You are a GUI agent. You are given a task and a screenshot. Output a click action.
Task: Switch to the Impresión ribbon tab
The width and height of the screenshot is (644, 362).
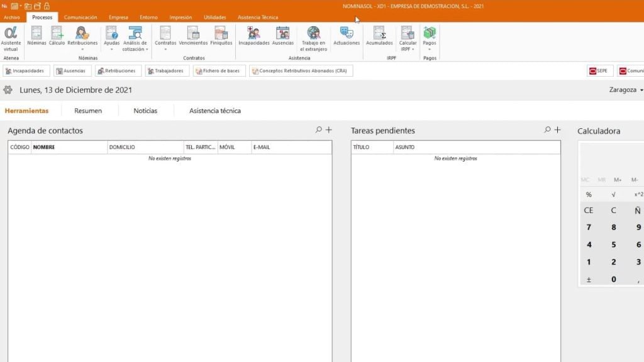tap(180, 17)
